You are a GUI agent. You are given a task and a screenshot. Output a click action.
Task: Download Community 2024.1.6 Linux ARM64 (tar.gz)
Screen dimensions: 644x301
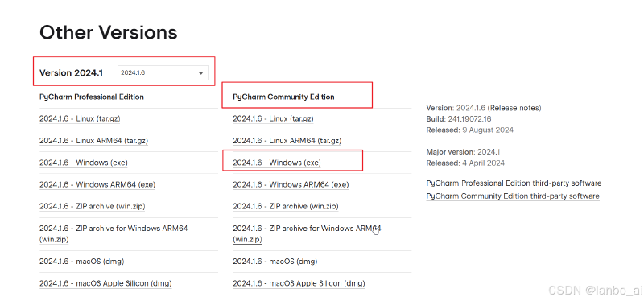[x=287, y=141]
